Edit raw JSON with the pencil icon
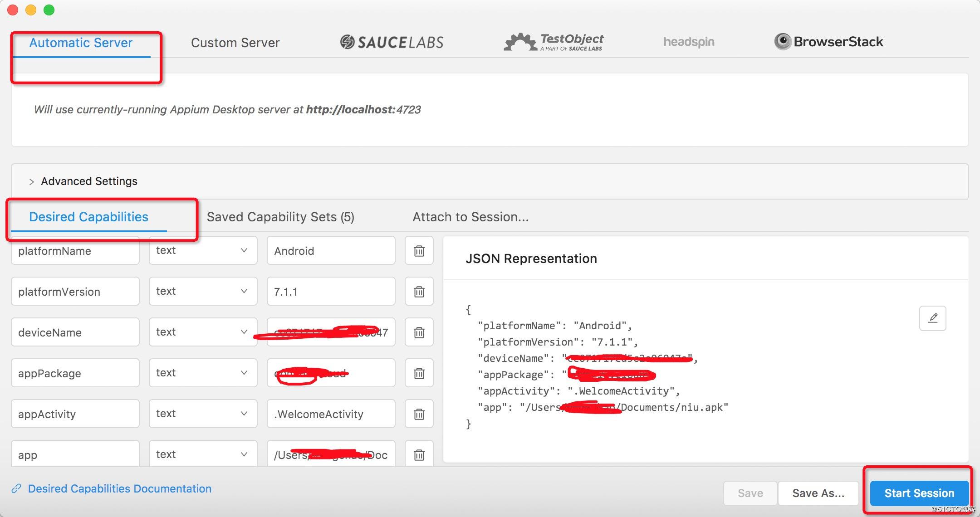 [932, 318]
